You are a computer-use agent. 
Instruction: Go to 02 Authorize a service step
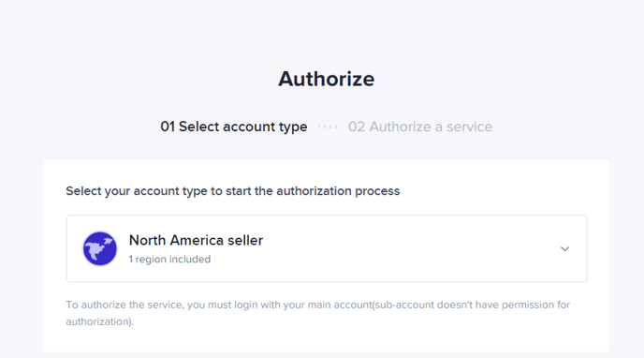pos(420,127)
